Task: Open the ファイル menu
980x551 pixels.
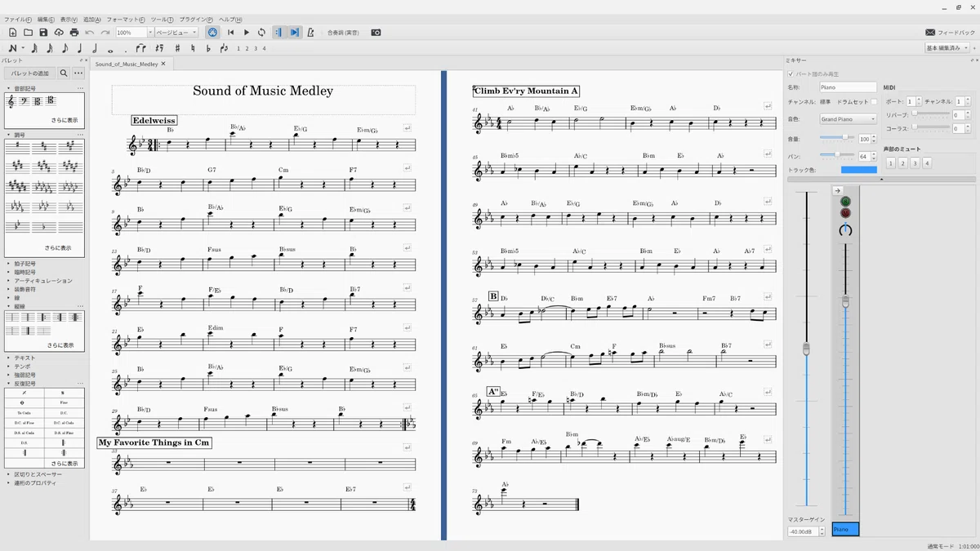Action: [18, 19]
